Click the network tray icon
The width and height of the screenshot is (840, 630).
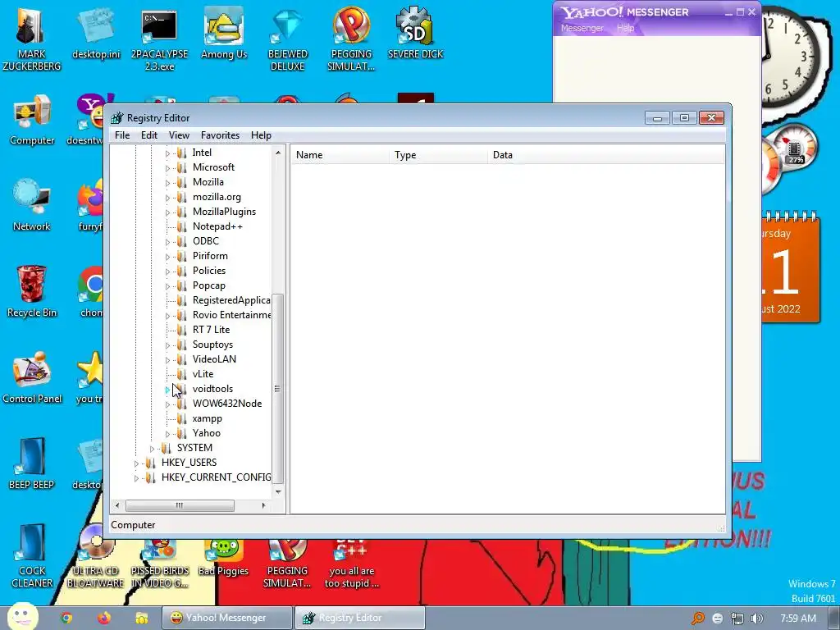pyautogui.click(x=737, y=619)
